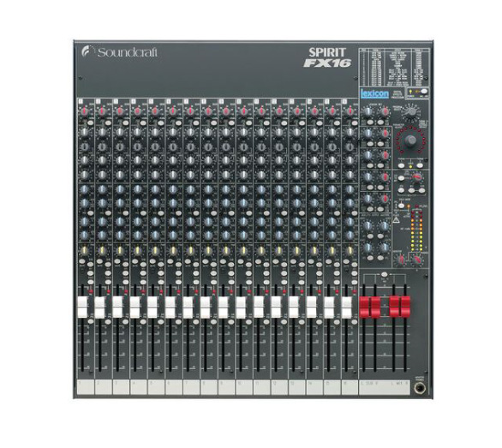Click the dark mid-frequency sweep knob, channel 12
502x448 pixels.
278,146
